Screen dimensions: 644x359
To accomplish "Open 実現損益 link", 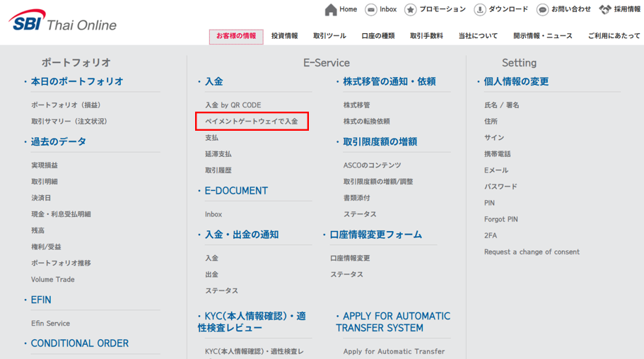I will tap(45, 165).
